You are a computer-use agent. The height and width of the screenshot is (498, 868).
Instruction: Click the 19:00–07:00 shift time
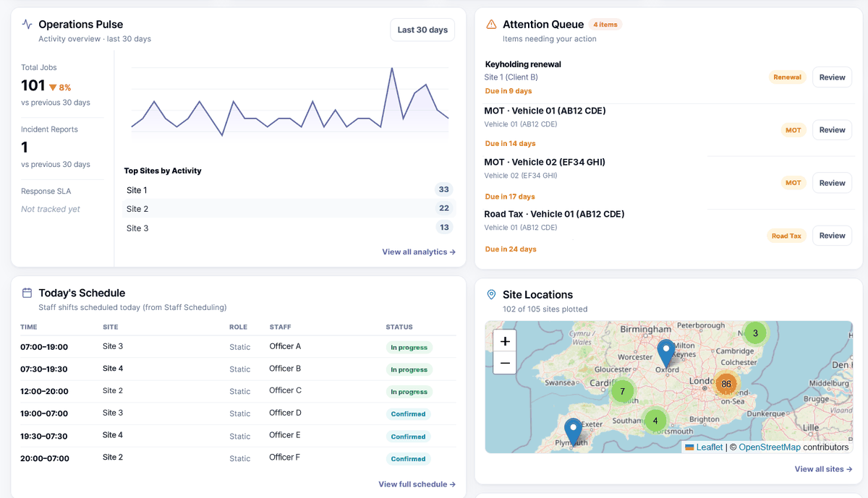[x=44, y=414]
